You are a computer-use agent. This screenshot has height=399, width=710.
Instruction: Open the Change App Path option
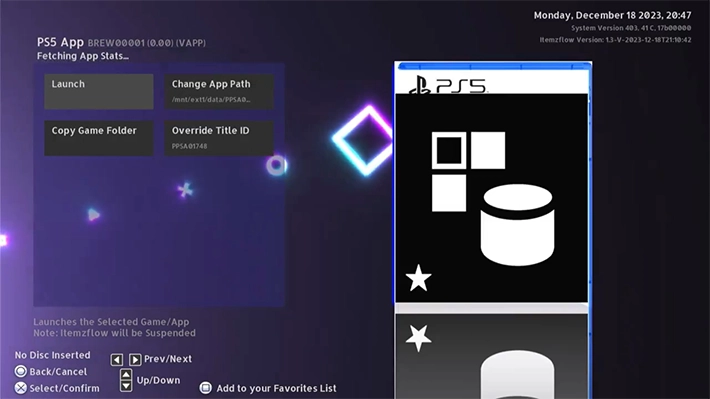click(x=219, y=91)
